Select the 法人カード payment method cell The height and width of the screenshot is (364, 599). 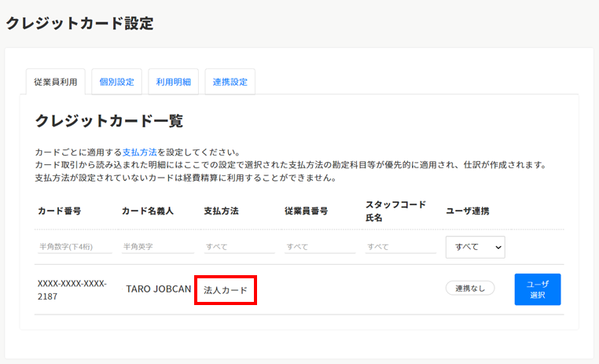(226, 290)
